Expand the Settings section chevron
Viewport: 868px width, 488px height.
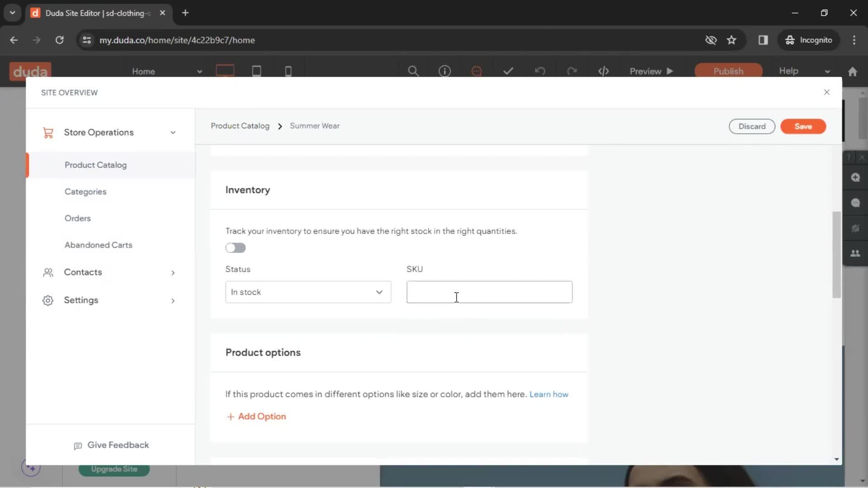173,300
